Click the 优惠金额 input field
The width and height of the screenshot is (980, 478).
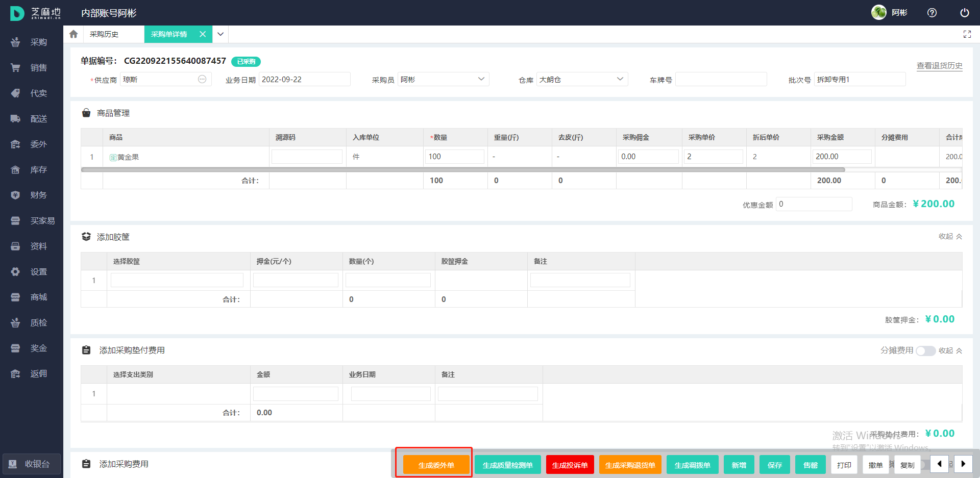coord(814,204)
